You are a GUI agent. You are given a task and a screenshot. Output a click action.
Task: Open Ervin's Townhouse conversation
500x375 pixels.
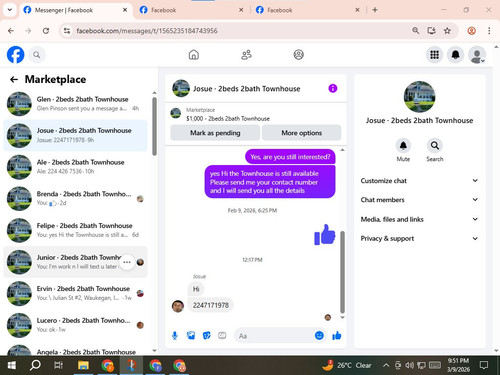[75, 293]
